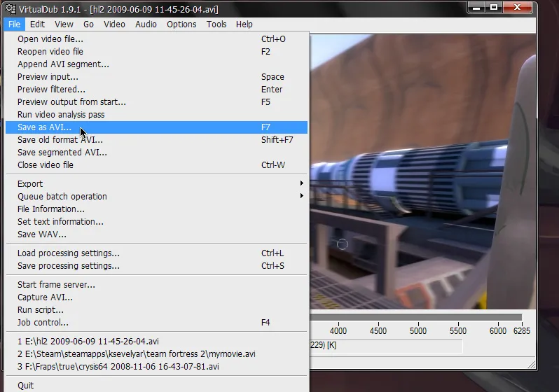Open the Options menu

(x=182, y=24)
